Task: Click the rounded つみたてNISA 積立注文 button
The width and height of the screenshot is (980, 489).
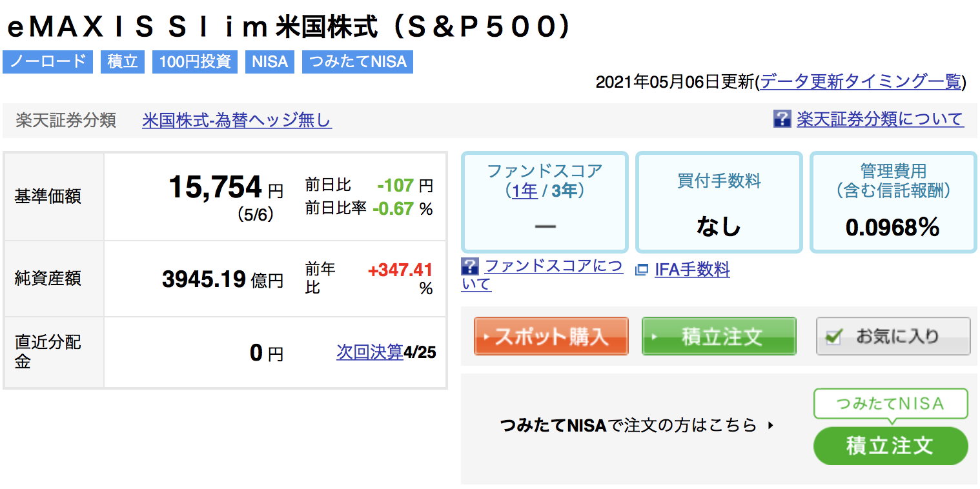Action: (x=890, y=445)
